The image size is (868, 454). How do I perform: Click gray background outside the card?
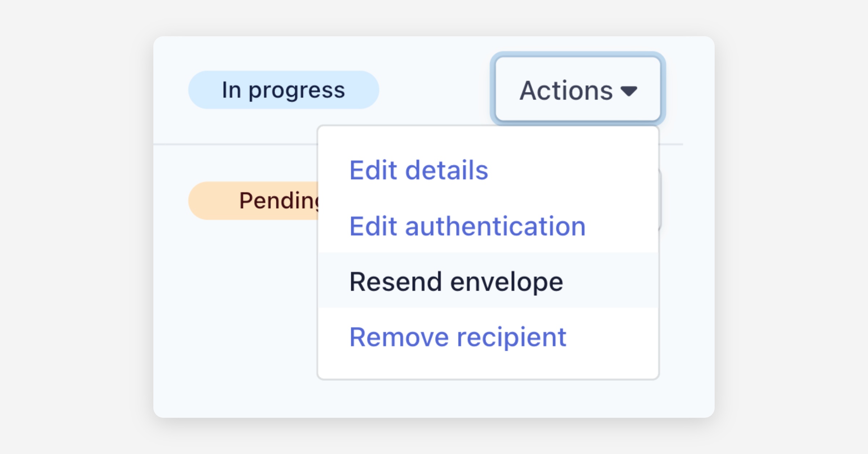click(72, 217)
